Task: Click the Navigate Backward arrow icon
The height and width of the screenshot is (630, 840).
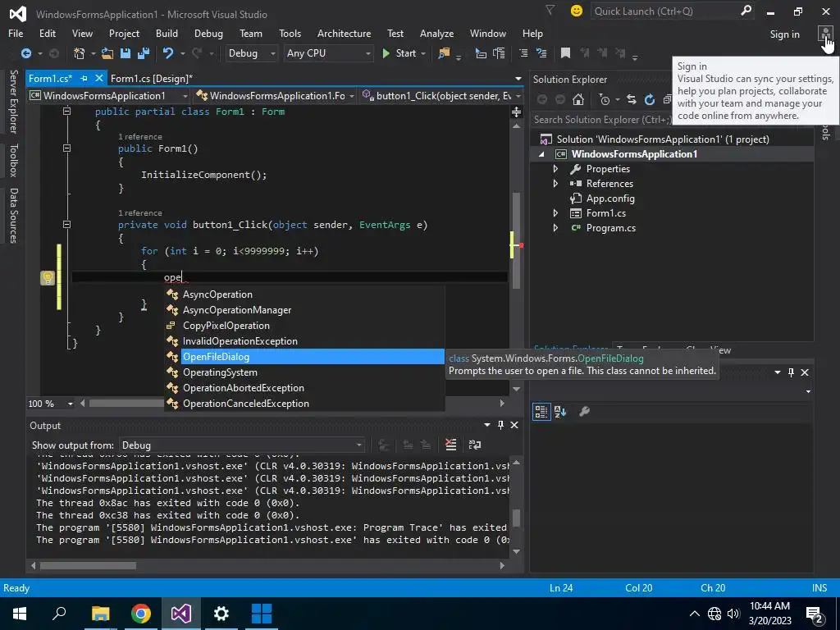Action: 25,53
